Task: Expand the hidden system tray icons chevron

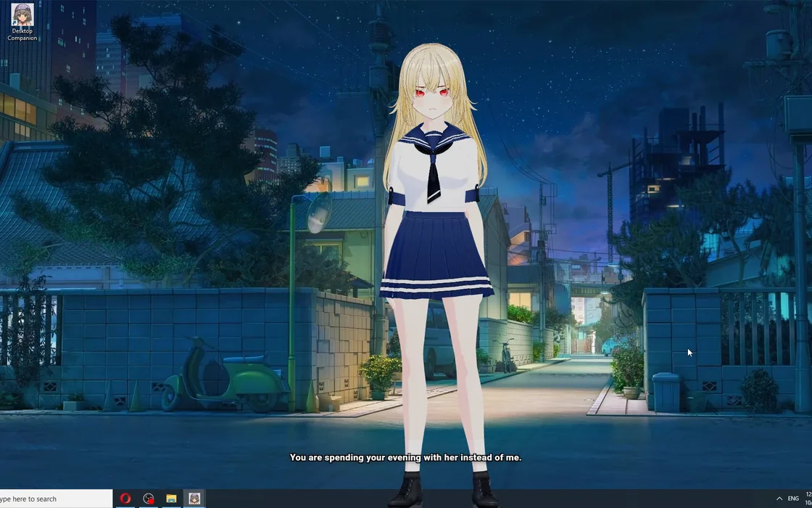Action: [x=779, y=499]
